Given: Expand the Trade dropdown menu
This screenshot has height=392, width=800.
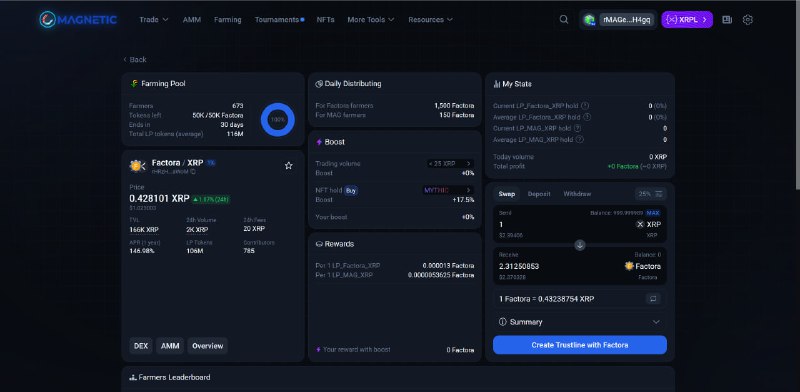Looking at the screenshot, I should click(154, 19).
